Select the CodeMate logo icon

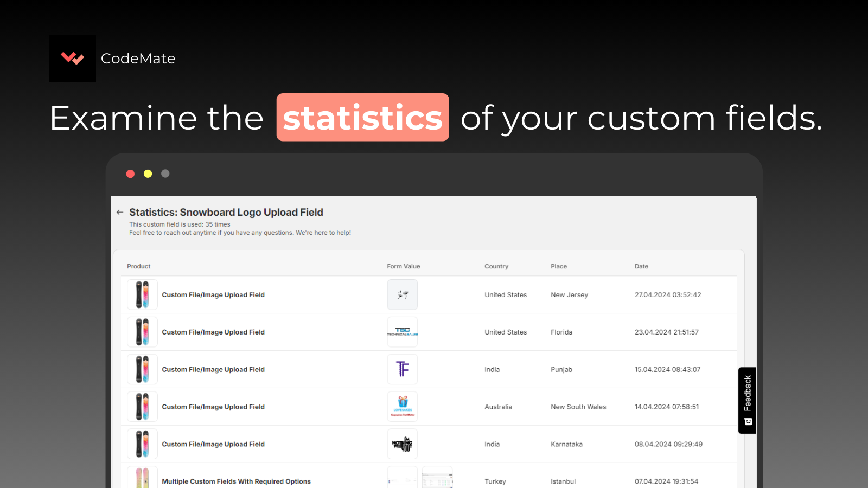pyautogui.click(x=72, y=58)
